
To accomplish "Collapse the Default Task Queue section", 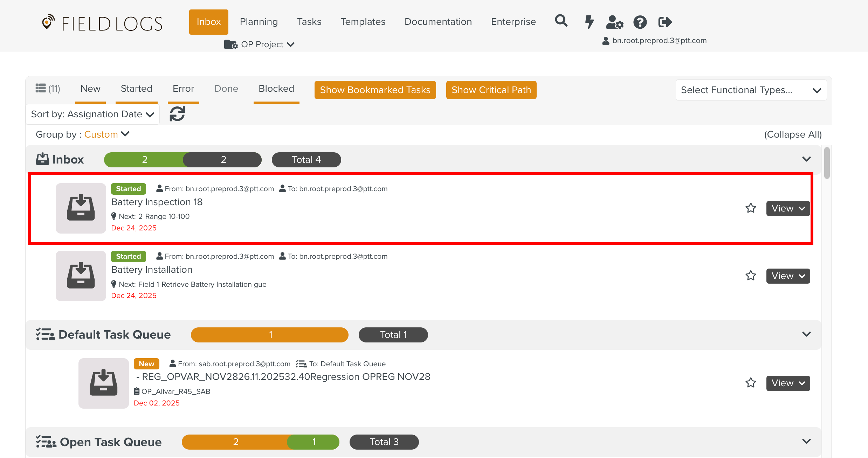I will (x=806, y=334).
